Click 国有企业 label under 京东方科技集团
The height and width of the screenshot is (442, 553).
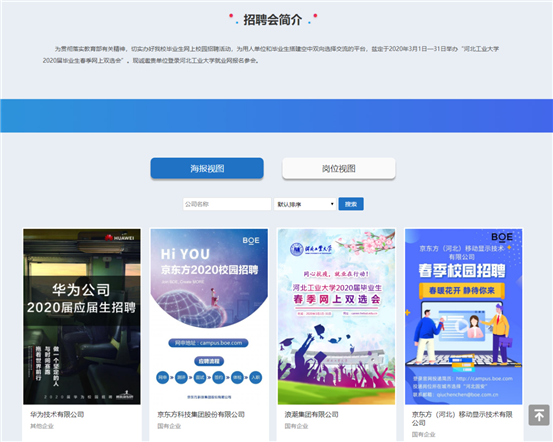(x=169, y=426)
